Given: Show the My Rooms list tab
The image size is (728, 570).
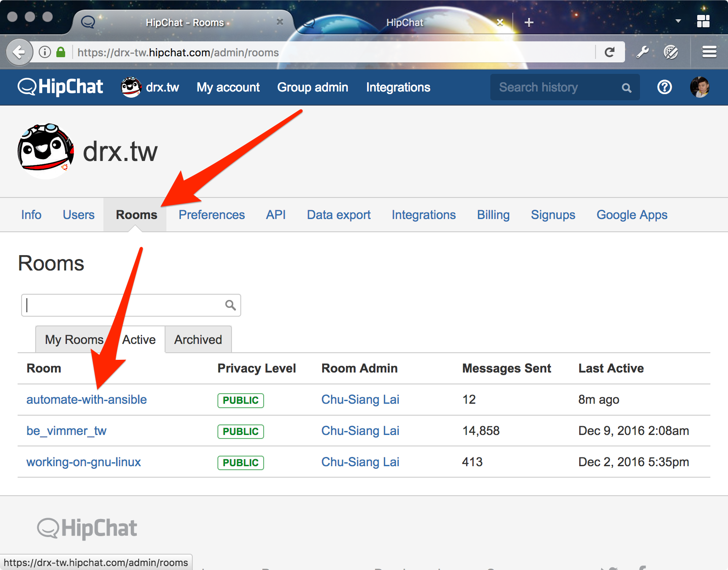Looking at the screenshot, I should (x=74, y=340).
